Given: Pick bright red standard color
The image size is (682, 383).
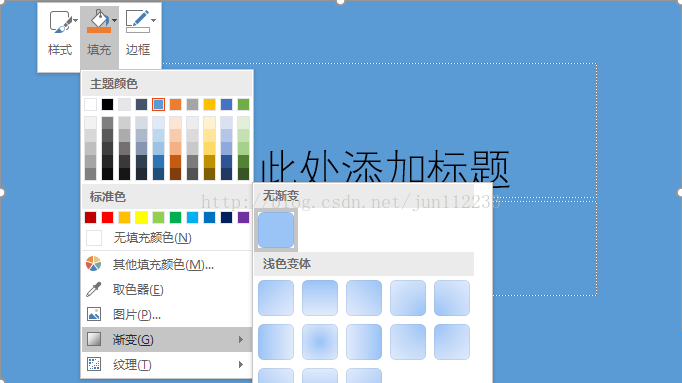Looking at the screenshot, I should click(107, 217).
